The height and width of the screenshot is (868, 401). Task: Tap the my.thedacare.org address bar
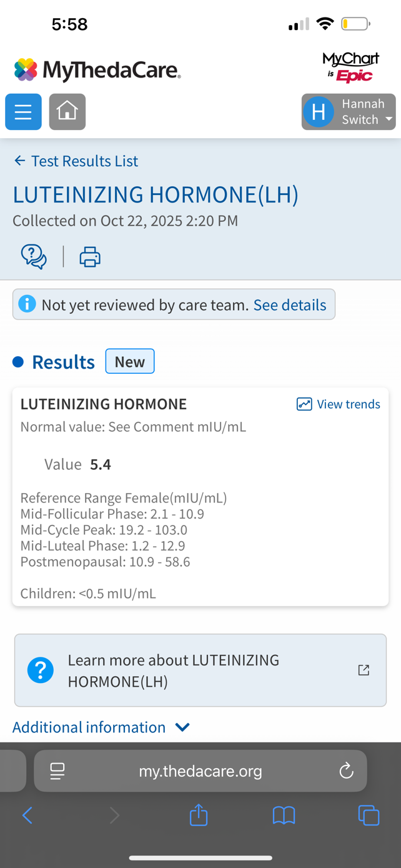click(200, 771)
